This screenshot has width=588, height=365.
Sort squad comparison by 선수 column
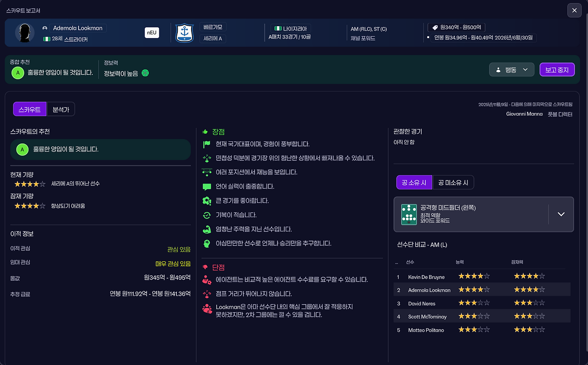point(410,262)
